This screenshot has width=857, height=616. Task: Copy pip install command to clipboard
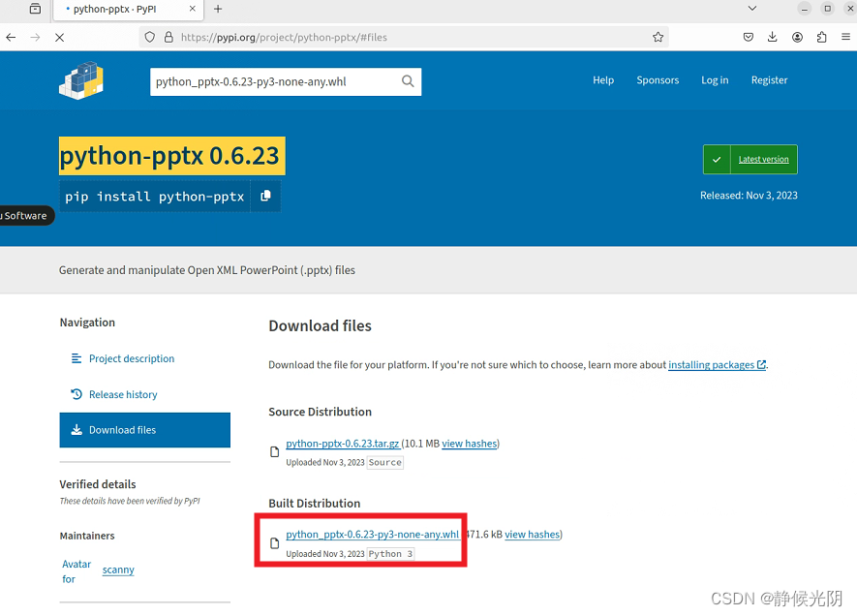pos(265,196)
